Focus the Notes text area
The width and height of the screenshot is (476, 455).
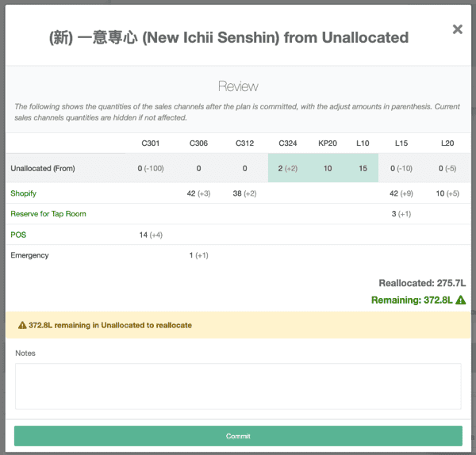(238, 386)
